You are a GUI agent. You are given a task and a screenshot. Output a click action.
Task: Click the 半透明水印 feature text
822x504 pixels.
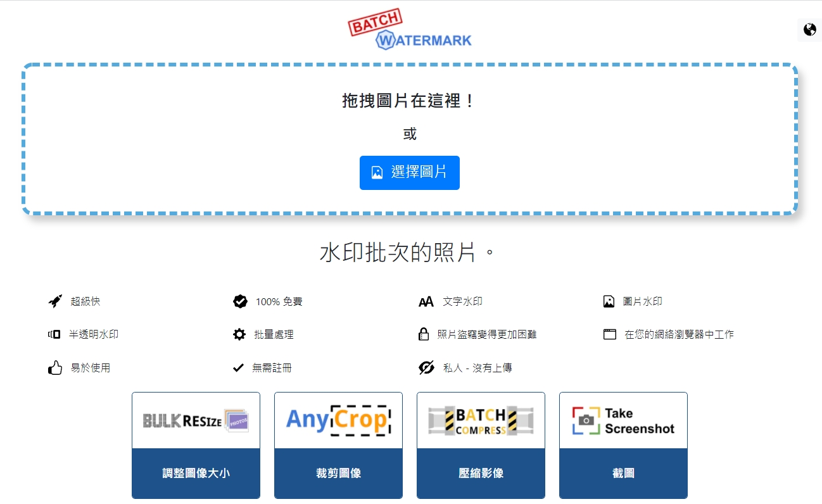click(94, 334)
